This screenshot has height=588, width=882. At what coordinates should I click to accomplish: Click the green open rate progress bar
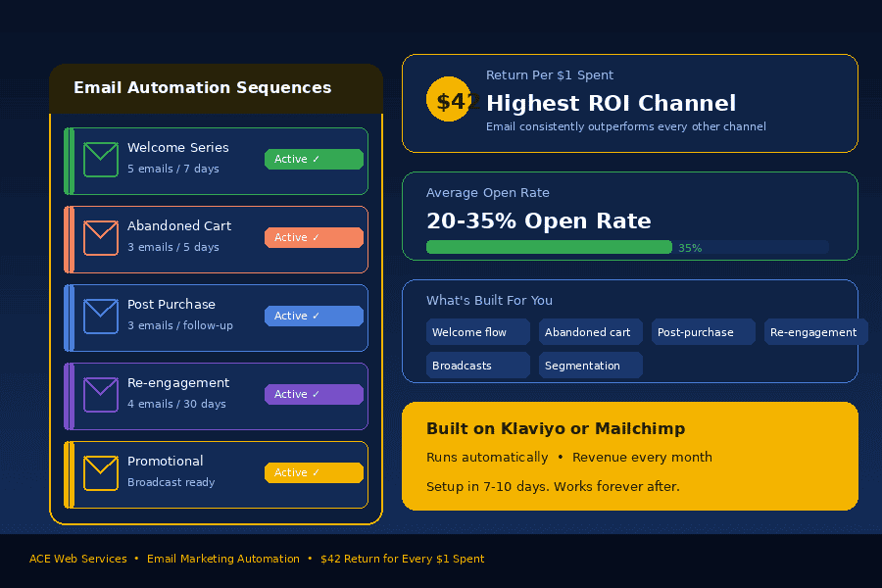pyautogui.click(x=549, y=247)
